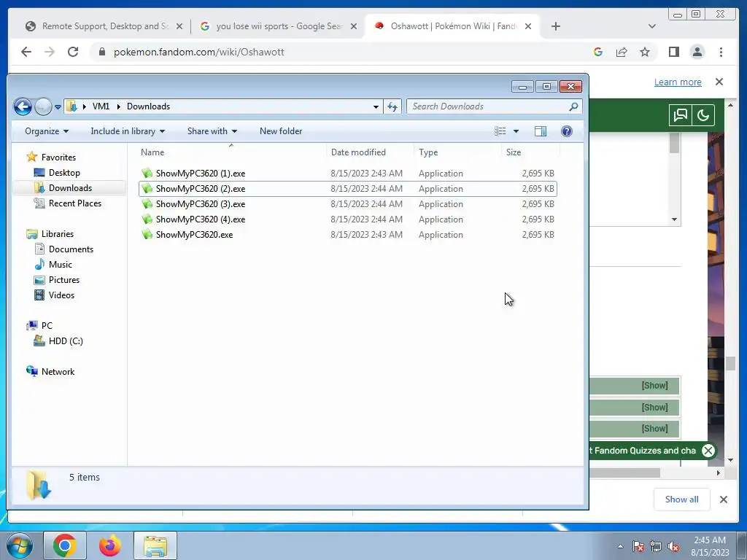Viewport: 747px width, 560px height.
Task: Toggle Fandom dark mode moon icon
Action: point(703,114)
